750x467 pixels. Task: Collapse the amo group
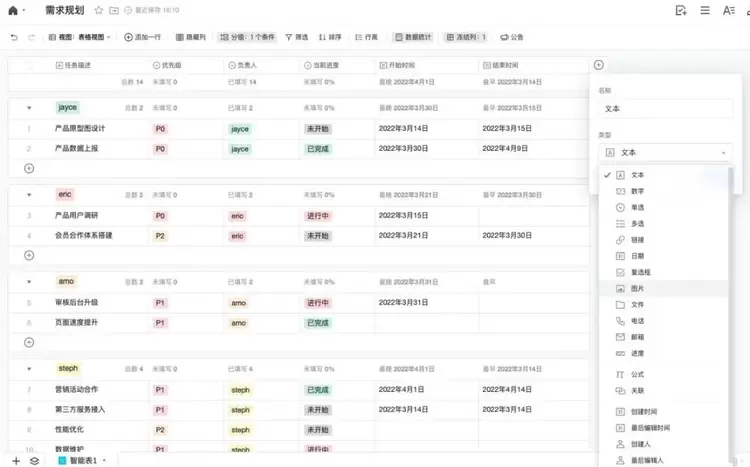(29, 282)
